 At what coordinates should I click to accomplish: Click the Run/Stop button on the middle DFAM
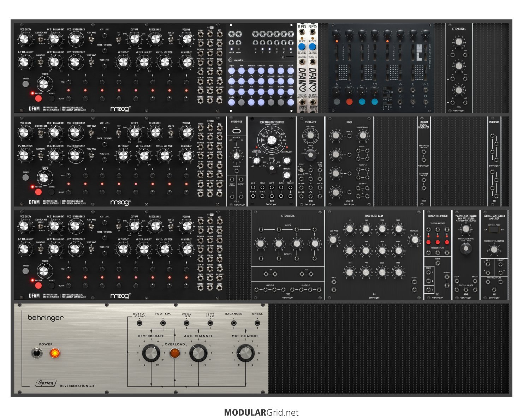tap(38, 192)
